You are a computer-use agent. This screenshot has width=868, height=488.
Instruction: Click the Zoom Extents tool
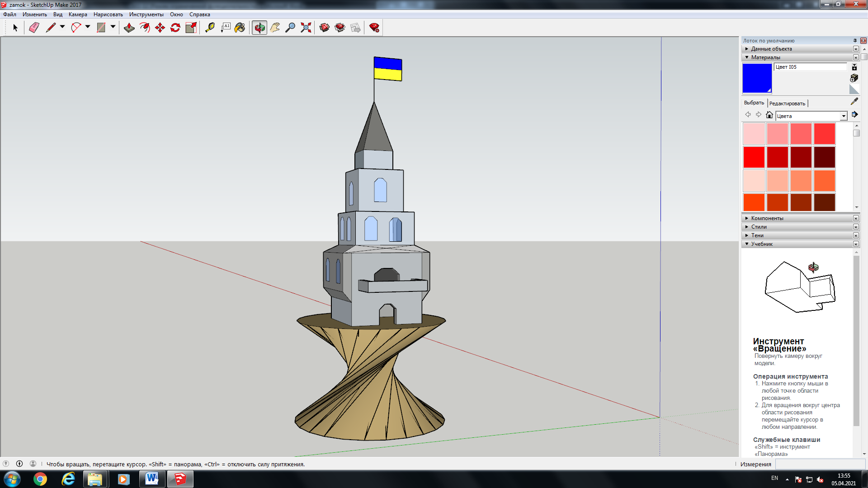click(306, 28)
